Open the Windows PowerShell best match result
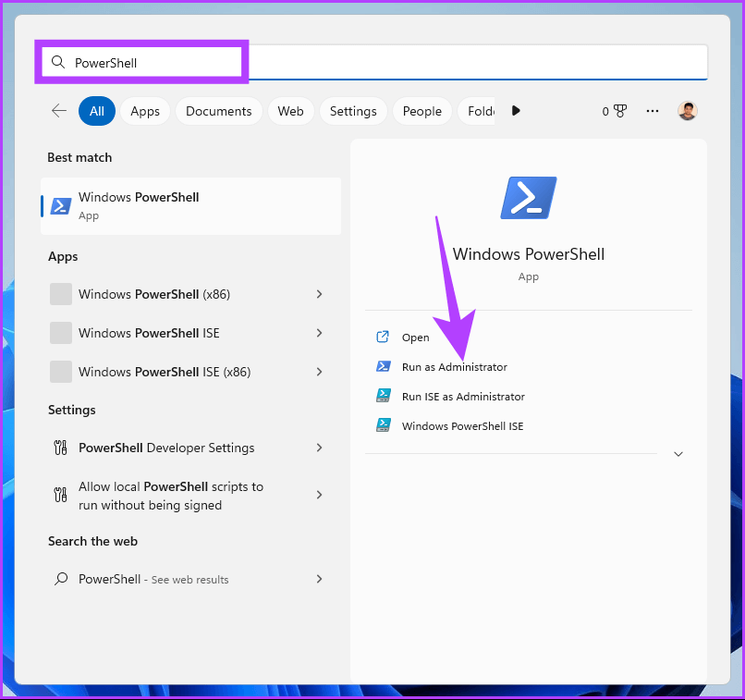The width and height of the screenshot is (745, 700). [191, 206]
